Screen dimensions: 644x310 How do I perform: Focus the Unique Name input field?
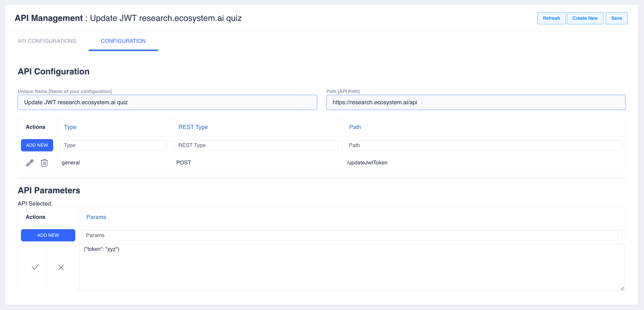167,102
